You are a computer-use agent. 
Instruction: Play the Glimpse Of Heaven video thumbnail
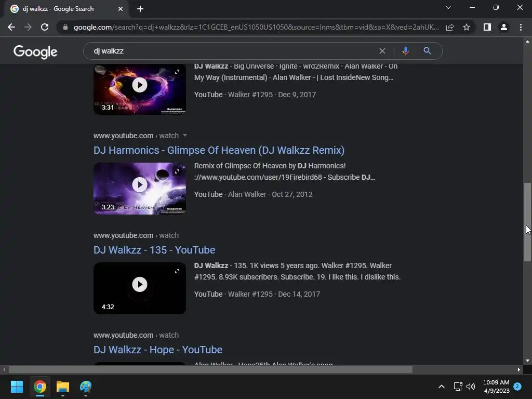(x=140, y=184)
